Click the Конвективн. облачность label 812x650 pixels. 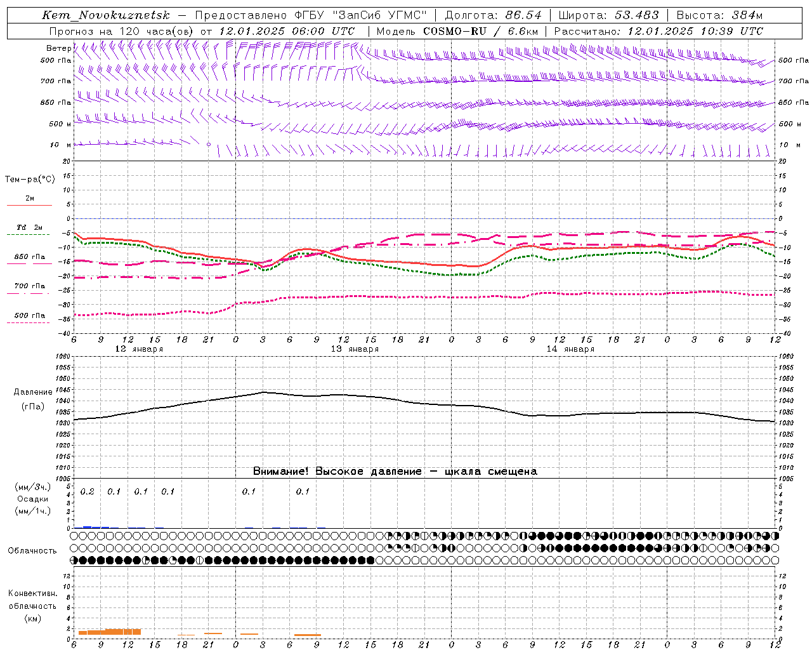point(32,600)
